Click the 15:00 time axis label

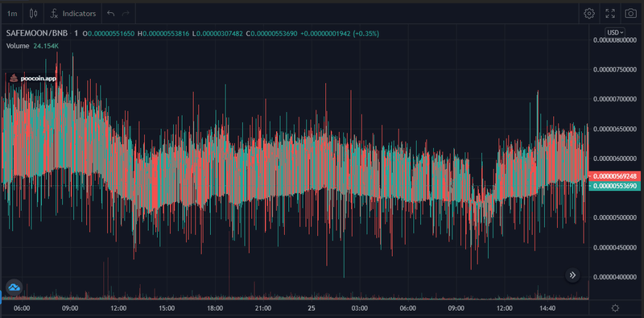(167, 308)
